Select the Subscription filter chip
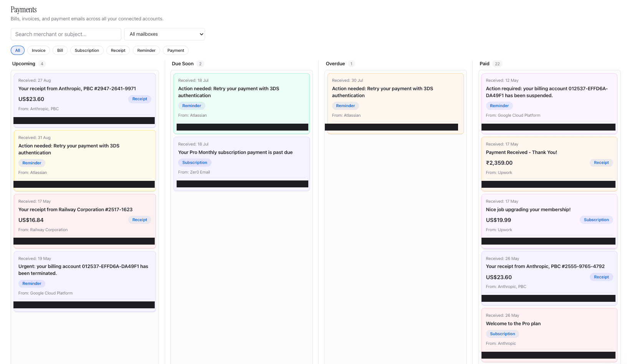Image resolution: width=627 pixels, height=364 pixels. 87,50
